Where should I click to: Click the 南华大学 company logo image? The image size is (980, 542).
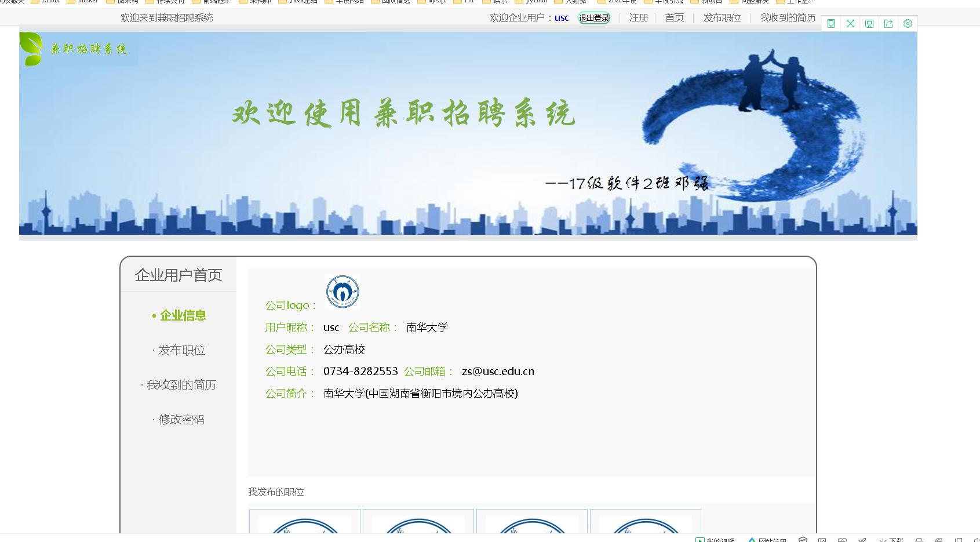[x=342, y=292]
